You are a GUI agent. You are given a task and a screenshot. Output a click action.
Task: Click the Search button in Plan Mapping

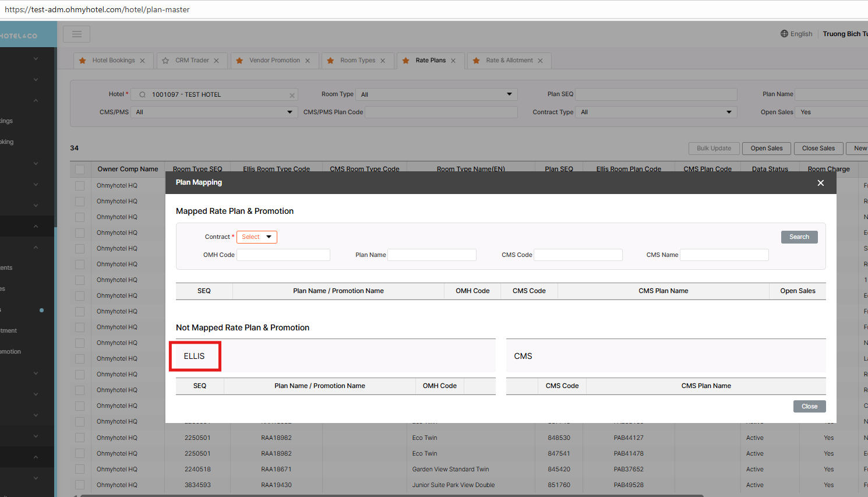click(x=799, y=237)
